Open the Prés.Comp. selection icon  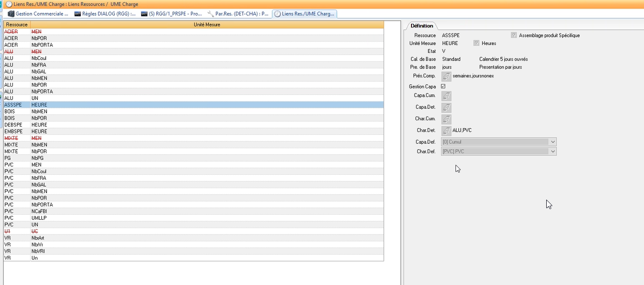(446, 76)
